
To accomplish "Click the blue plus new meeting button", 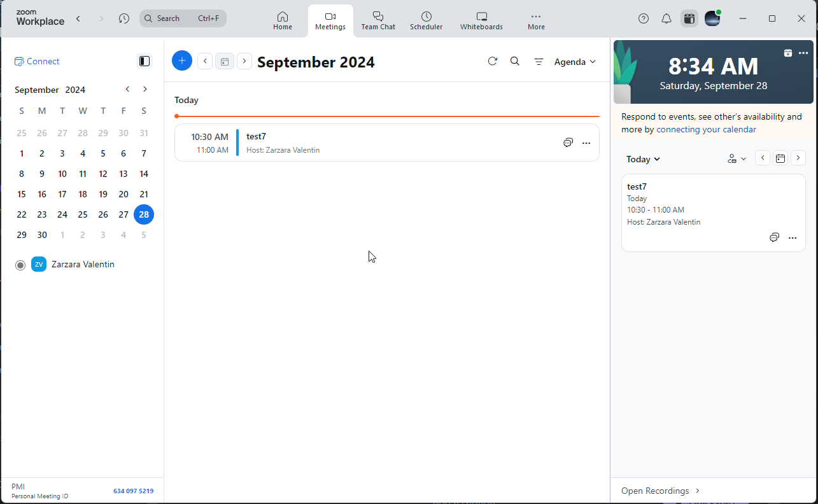I will click(x=182, y=61).
